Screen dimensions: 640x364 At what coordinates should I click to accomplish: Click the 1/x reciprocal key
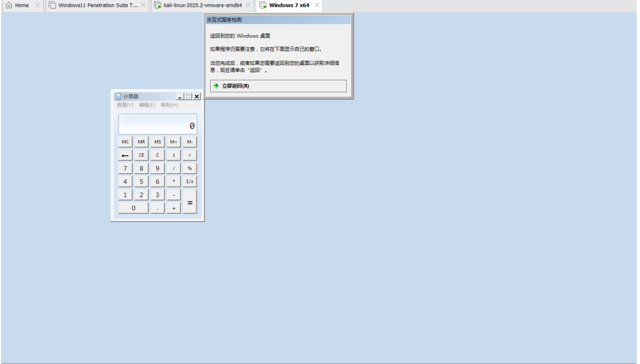point(190,181)
